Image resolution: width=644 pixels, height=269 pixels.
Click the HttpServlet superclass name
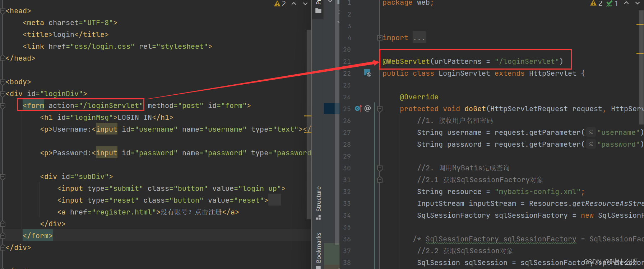tap(552, 73)
